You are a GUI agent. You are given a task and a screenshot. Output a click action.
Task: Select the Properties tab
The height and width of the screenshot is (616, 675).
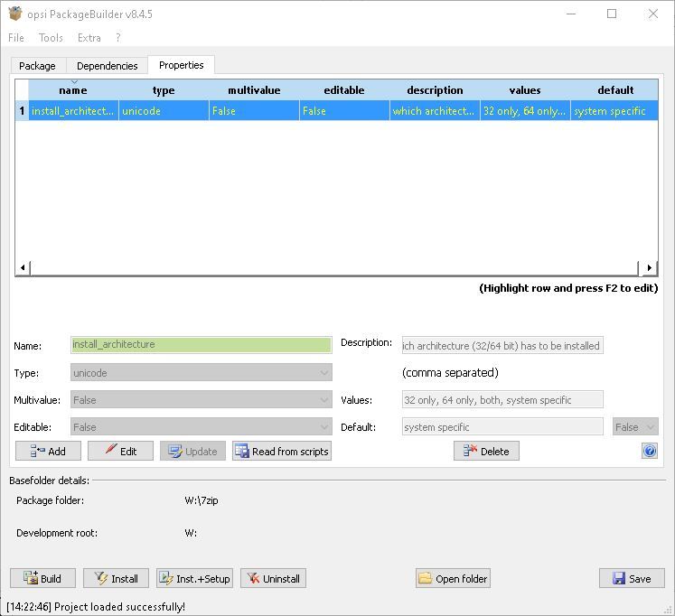point(182,65)
